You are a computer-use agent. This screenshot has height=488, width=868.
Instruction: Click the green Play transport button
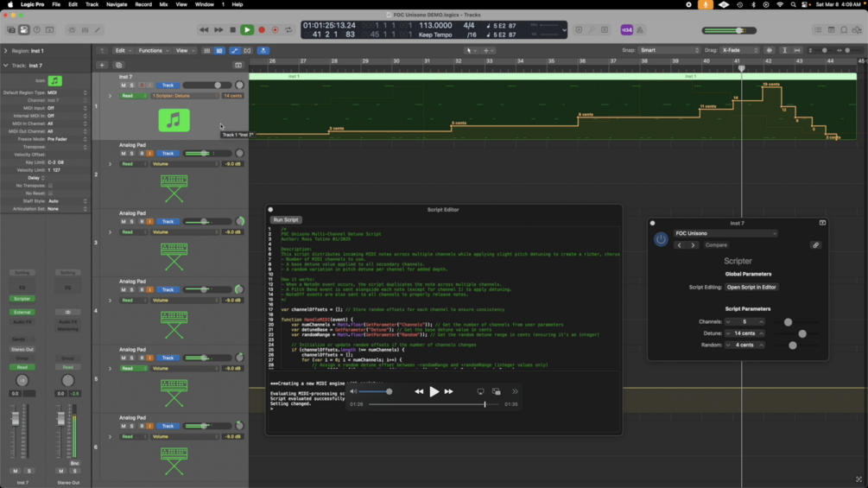point(247,30)
